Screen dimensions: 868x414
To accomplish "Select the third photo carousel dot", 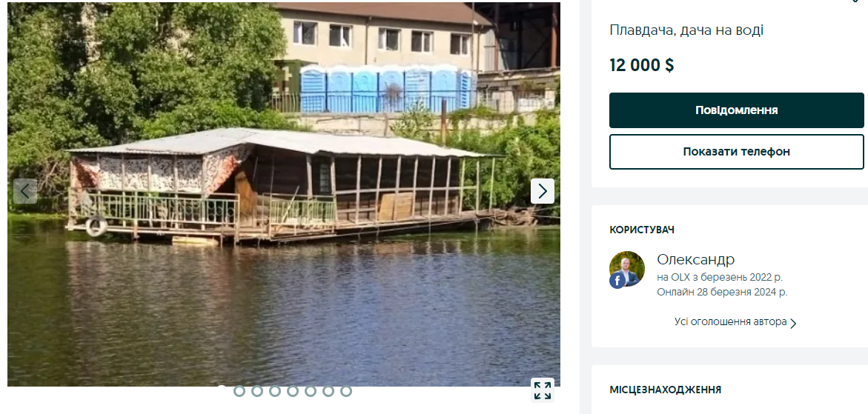I will coord(257,391).
